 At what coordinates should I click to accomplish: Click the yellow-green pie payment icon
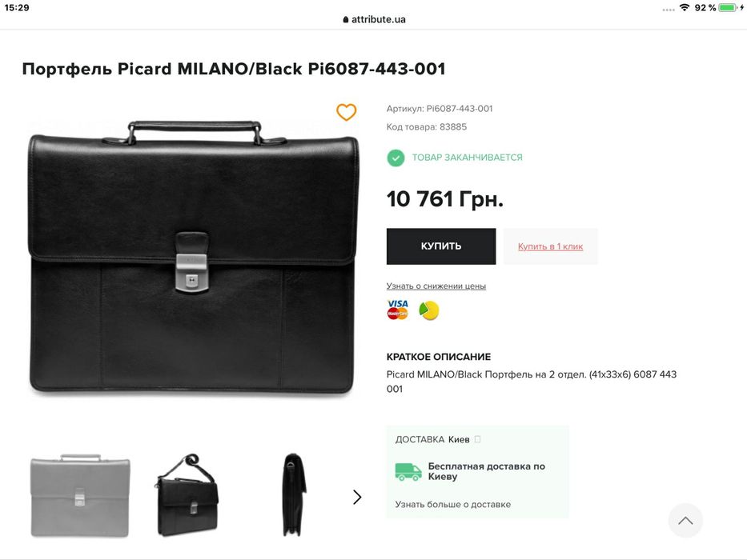(x=429, y=310)
